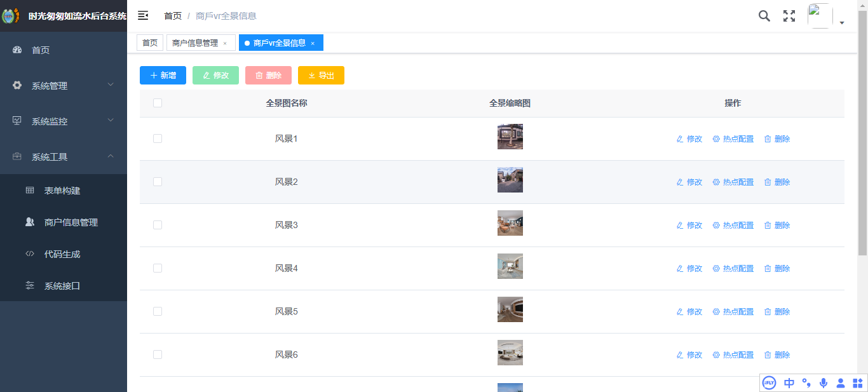Open the 风景5 panorama thumbnail
The width and height of the screenshot is (868, 392).
click(510, 309)
